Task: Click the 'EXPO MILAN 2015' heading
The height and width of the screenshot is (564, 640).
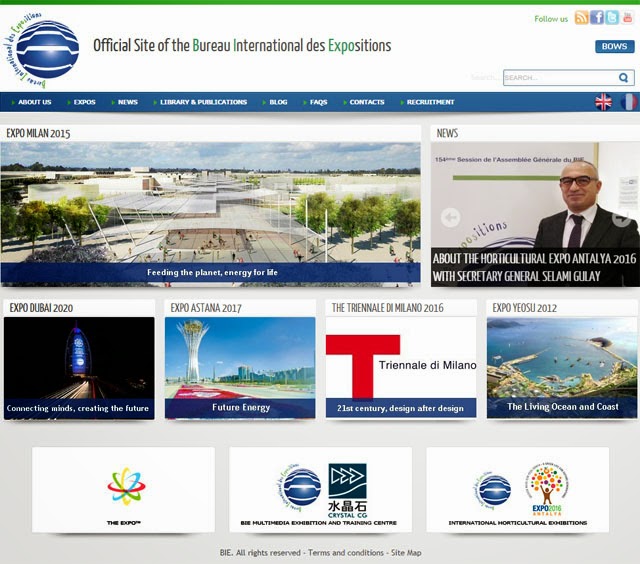Action: point(38,133)
